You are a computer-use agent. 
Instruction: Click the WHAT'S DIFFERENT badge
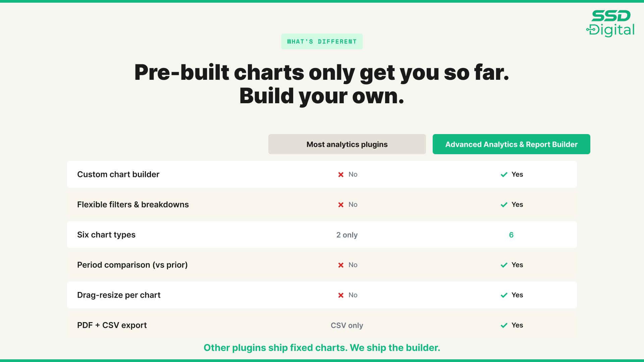pyautogui.click(x=322, y=42)
